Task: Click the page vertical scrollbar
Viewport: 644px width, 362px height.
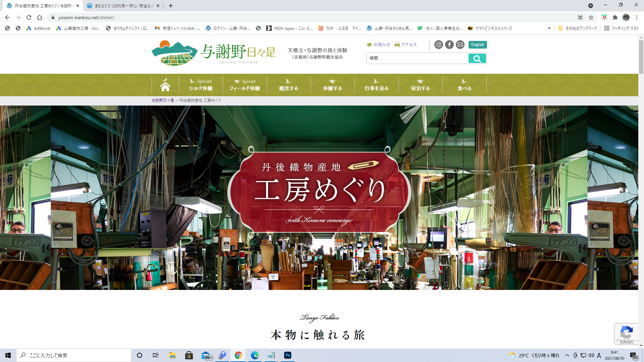Action: (x=641, y=57)
